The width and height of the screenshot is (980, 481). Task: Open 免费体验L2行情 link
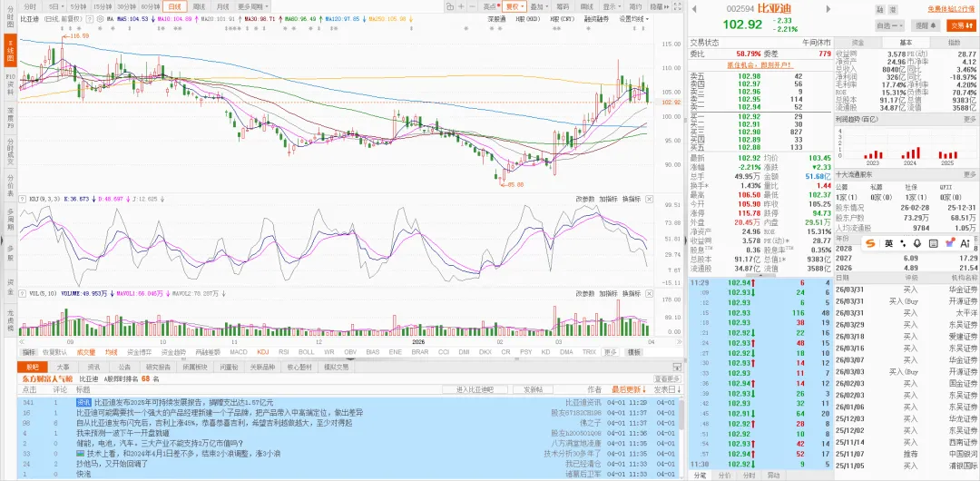point(951,9)
